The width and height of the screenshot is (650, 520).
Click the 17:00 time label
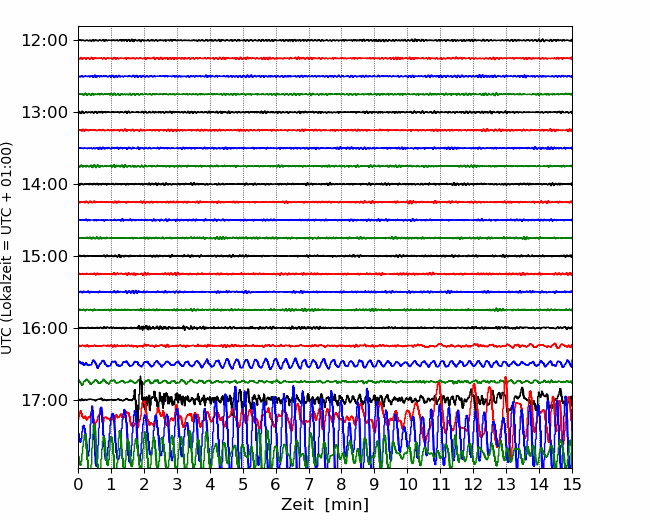point(44,400)
